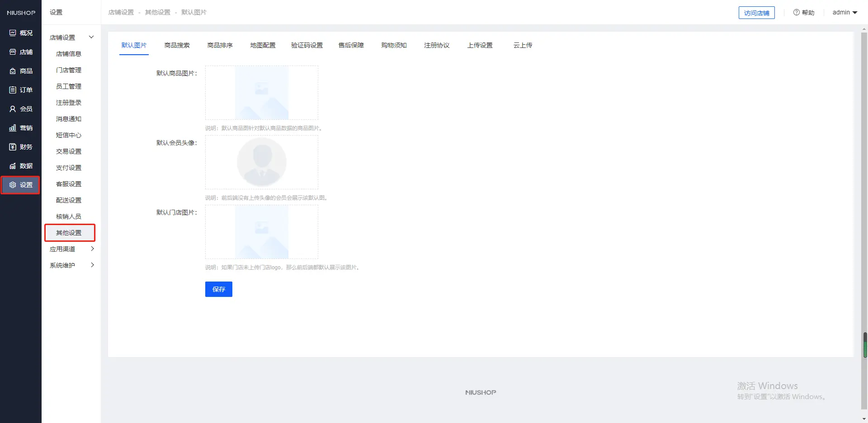Image resolution: width=868 pixels, height=423 pixels.
Task: Open 支付设置 in the settings submenu
Action: click(x=69, y=168)
